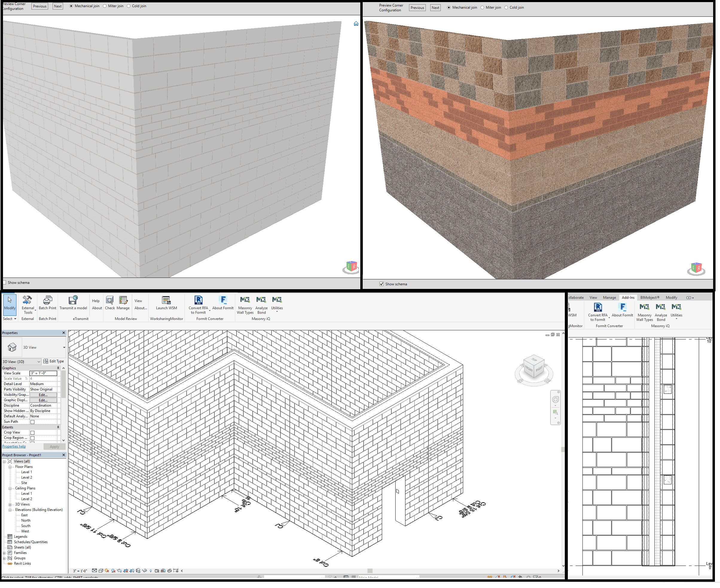The height and width of the screenshot is (588, 720).
Task: Select Miter join in left preview
Action: 105,6
